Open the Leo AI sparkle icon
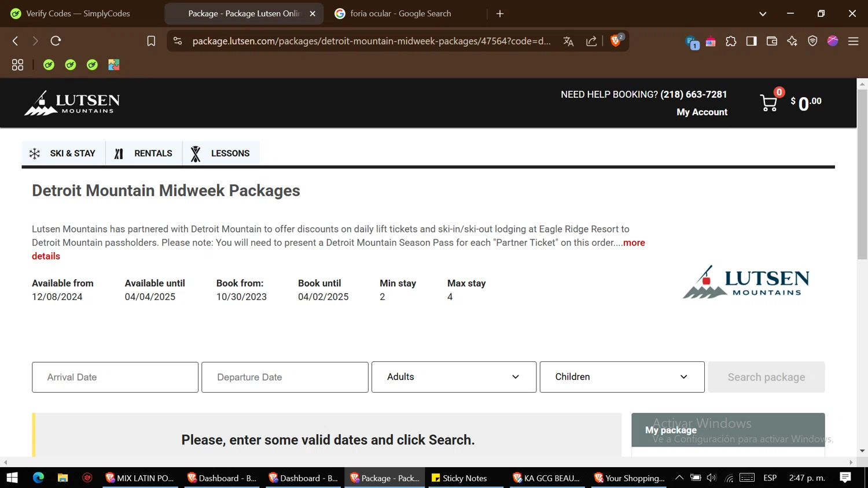This screenshot has width=868, height=488. pyautogui.click(x=792, y=41)
